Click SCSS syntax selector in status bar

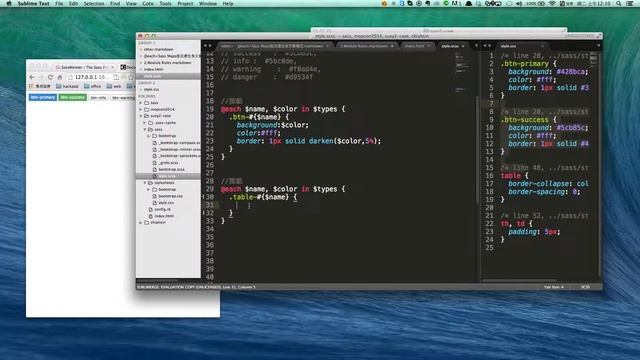click(585, 287)
